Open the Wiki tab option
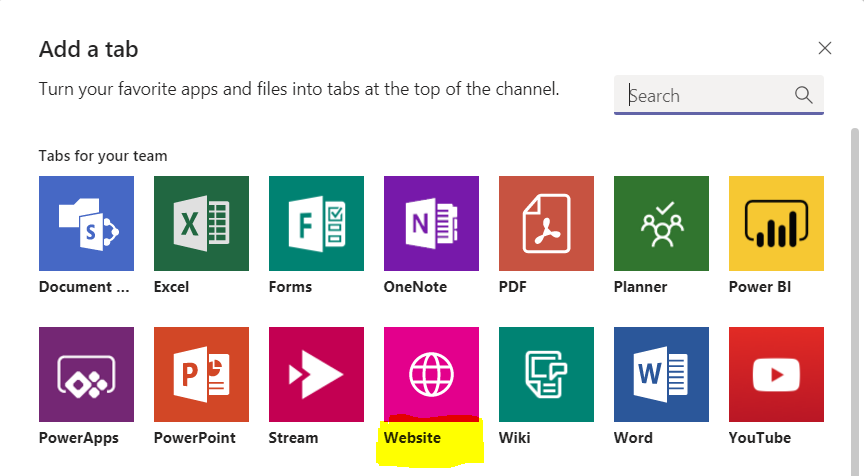This screenshot has width=864, height=476. pos(547,375)
